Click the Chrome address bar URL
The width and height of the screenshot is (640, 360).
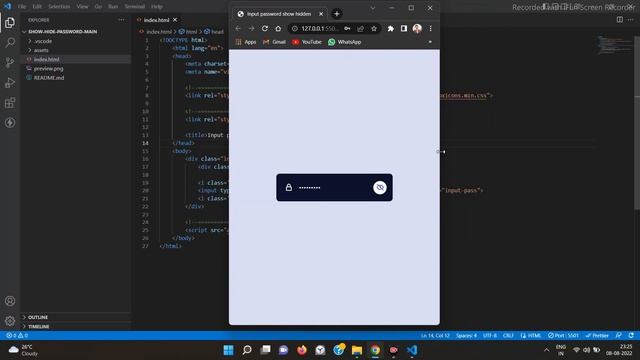(320, 29)
